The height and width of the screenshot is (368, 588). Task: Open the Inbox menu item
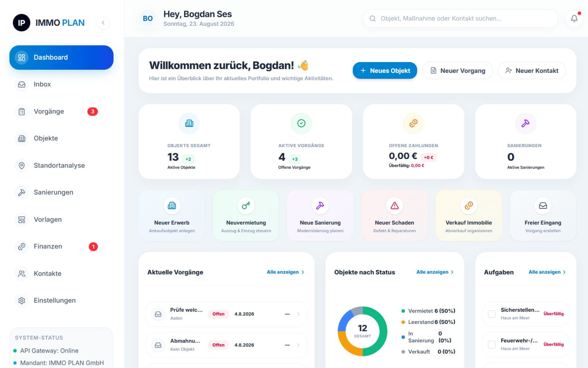(x=61, y=84)
